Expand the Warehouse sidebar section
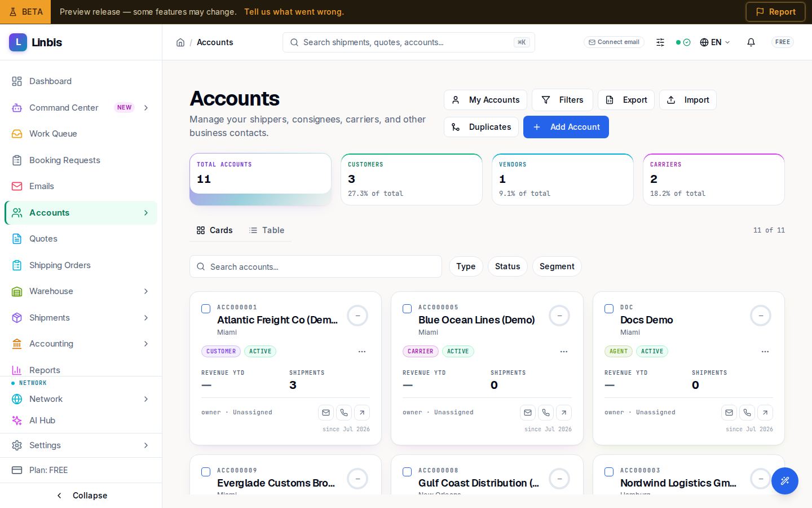The image size is (812, 508). [x=146, y=291]
